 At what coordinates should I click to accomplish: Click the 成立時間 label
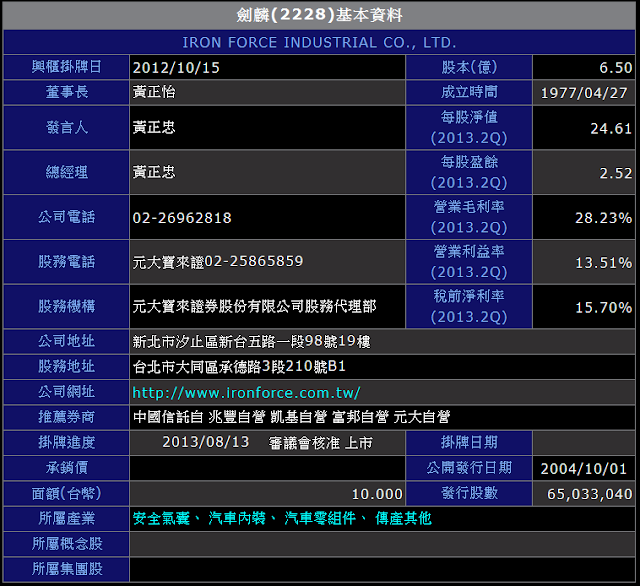pos(469,92)
